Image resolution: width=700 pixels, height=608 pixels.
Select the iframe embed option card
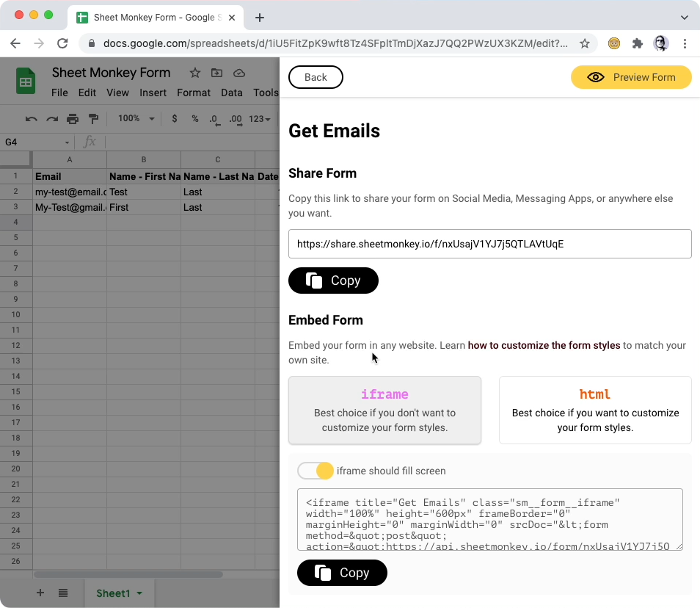(x=384, y=410)
